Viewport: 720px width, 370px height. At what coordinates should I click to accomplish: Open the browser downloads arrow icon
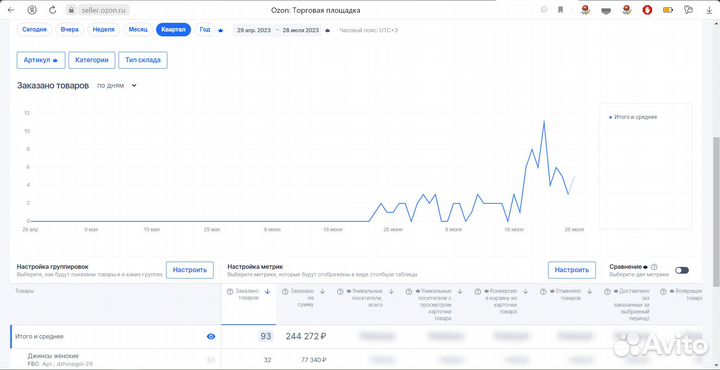[708, 10]
